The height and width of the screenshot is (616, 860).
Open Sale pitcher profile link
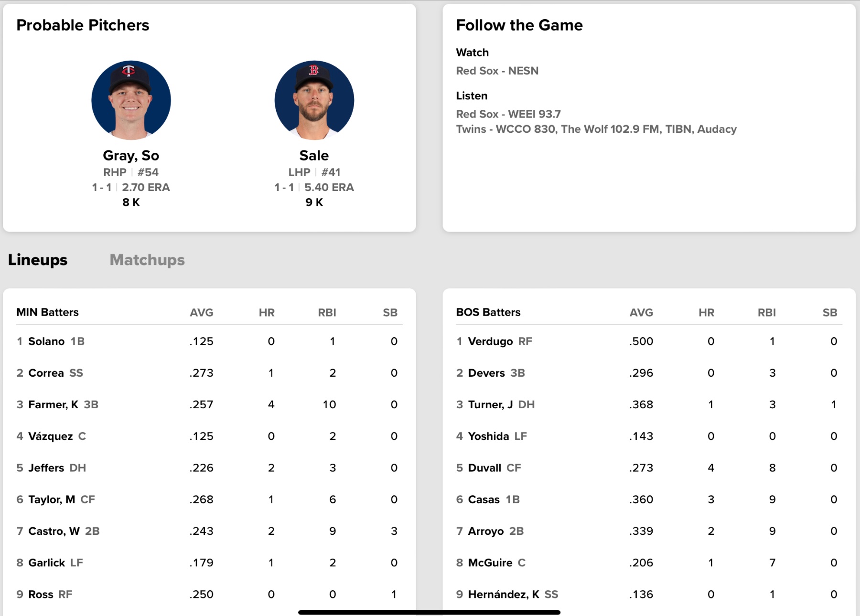pyautogui.click(x=314, y=156)
